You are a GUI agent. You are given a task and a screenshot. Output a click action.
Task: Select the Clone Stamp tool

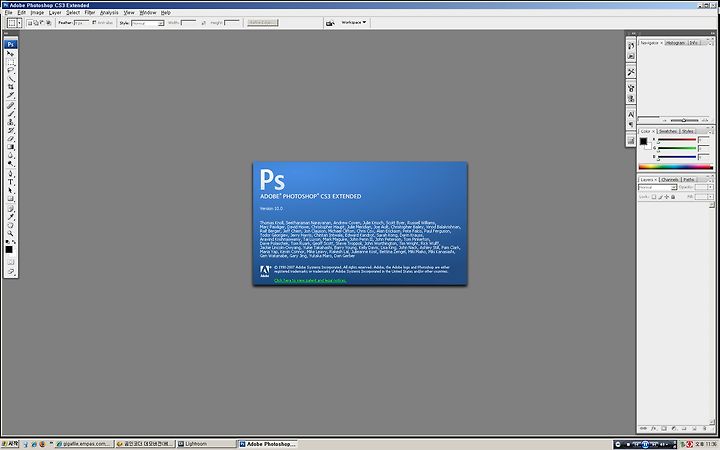[11, 122]
